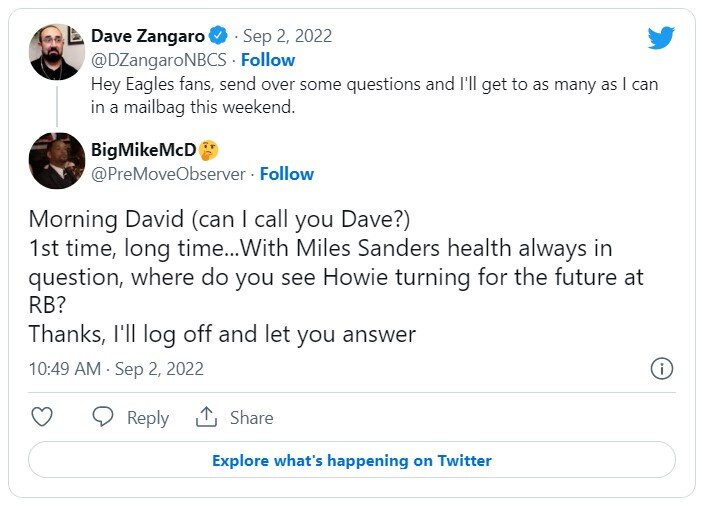Click the Twitter bird logo
702x507 pixels.
pyautogui.click(x=661, y=38)
